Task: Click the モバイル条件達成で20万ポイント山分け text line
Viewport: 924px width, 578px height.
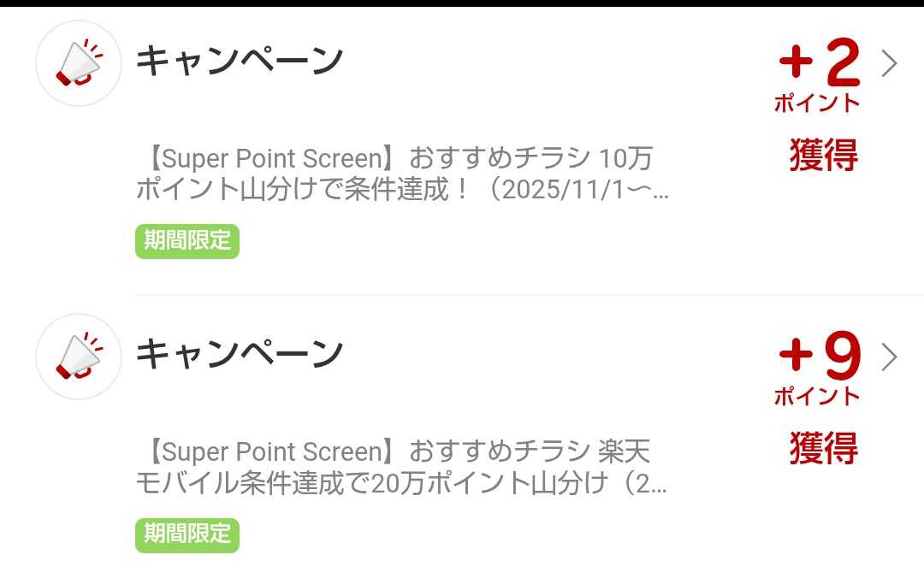Action: pyautogui.click(x=402, y=483)
